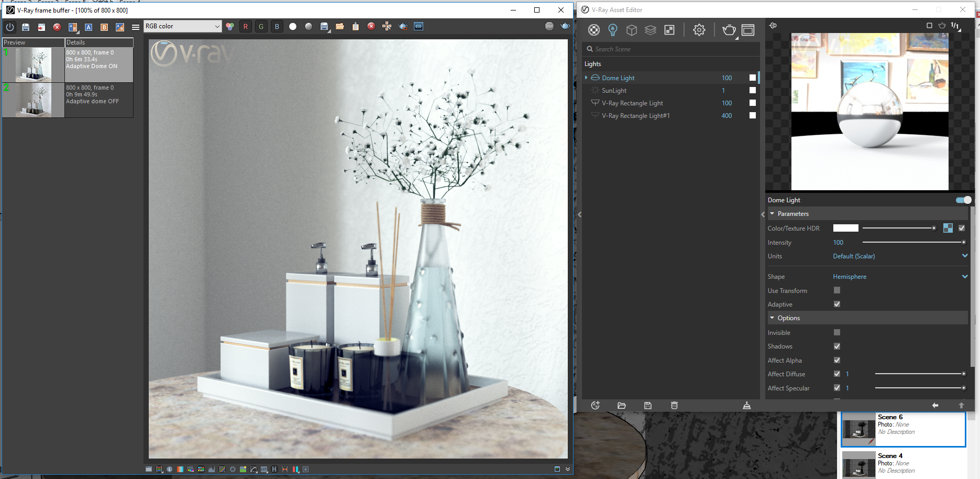Viewport: 980px width, 479px height.
Task: Uncheck the Adaptive checkbox
Action: (x=837, y=304)
